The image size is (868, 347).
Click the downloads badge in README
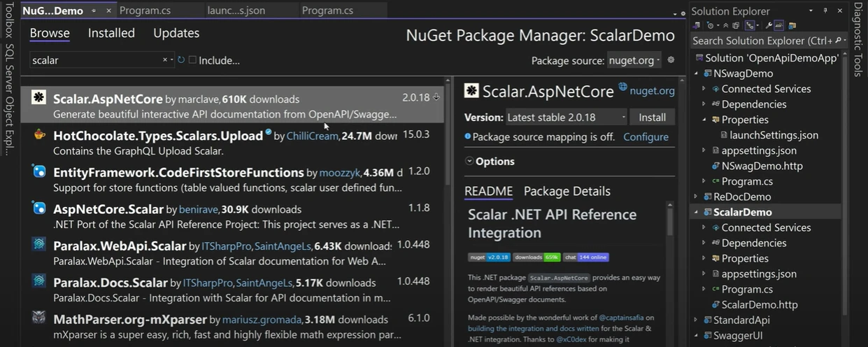(x=537, y=257)
